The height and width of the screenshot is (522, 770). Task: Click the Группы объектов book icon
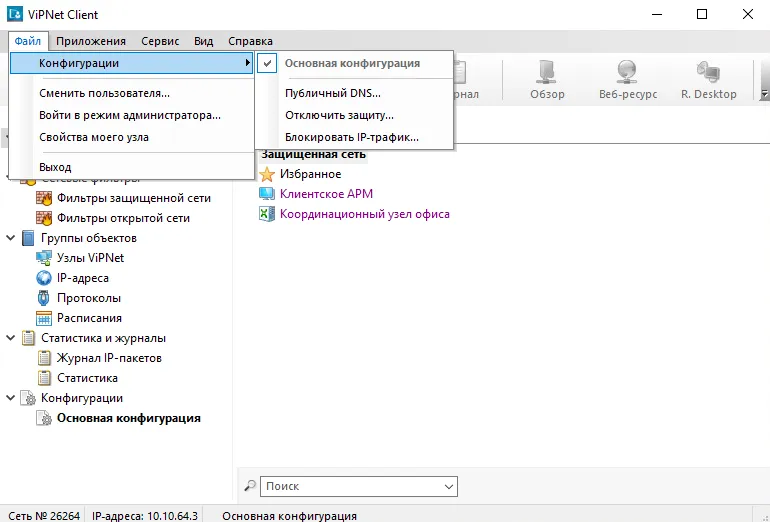click(28, 238)
